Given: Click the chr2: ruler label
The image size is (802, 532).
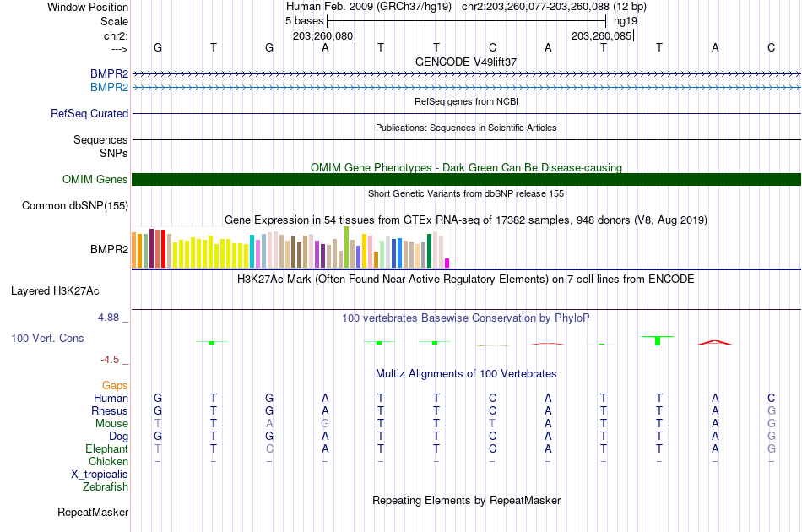Looking at the screenshot, I should tap(116, 35).
